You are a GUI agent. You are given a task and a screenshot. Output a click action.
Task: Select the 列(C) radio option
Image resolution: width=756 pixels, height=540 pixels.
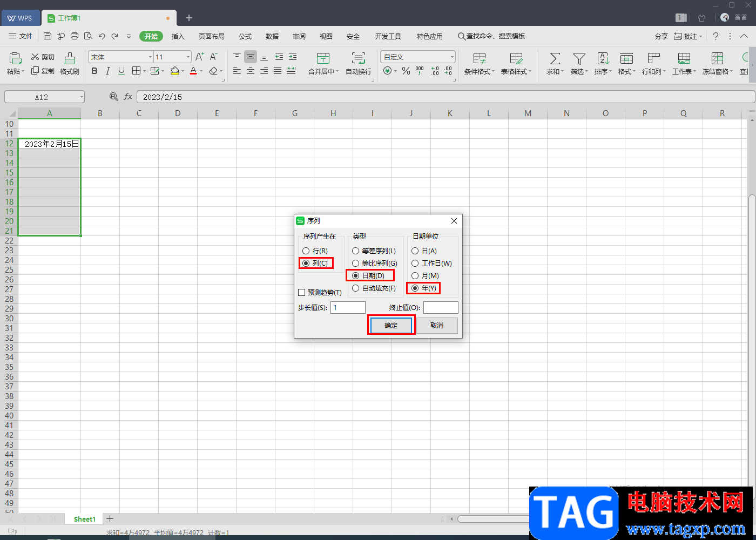(x=315, y=264)
